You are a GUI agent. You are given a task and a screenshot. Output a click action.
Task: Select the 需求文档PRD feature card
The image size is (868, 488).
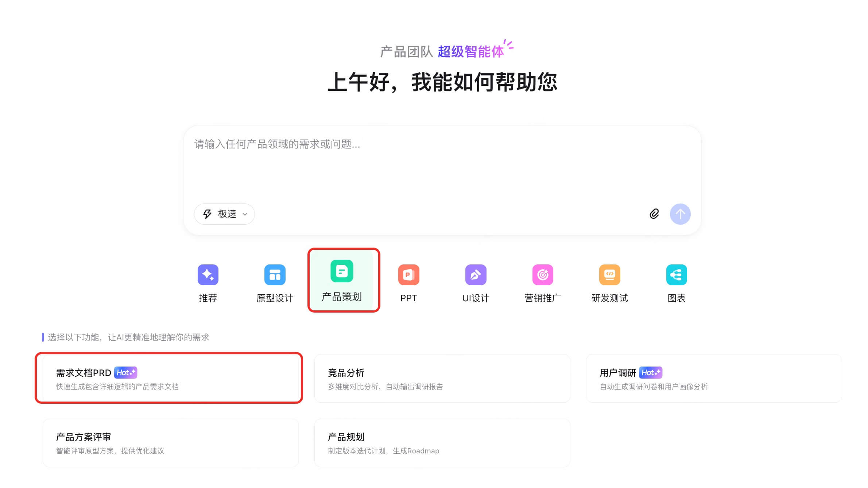169,378
